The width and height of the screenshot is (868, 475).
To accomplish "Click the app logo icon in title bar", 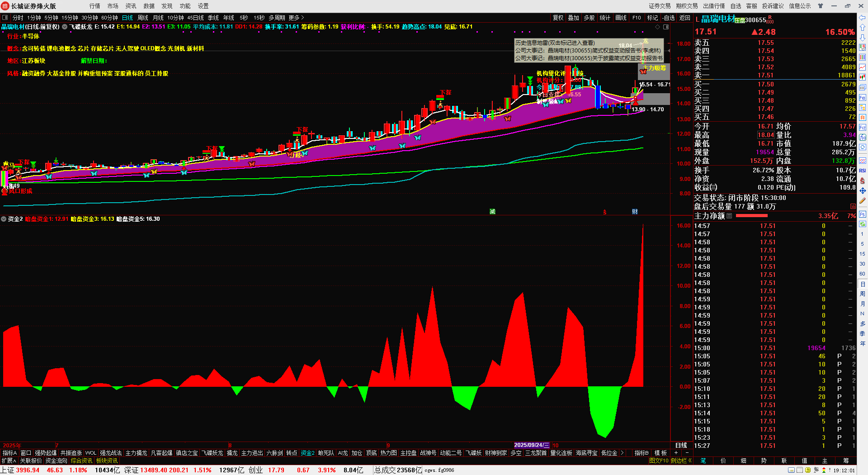I will click(5, 6).
